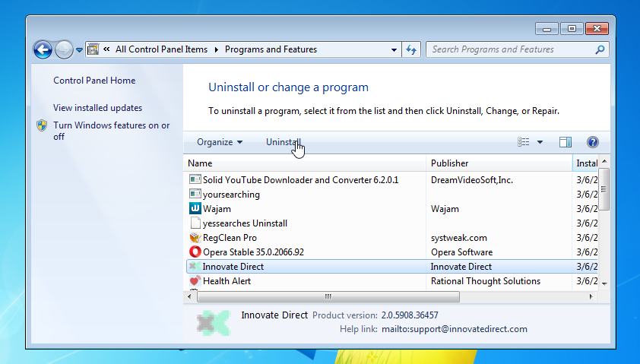Screen dimensions: 640x364
Task: Open the Organize menu
Action: coord(220,142)
